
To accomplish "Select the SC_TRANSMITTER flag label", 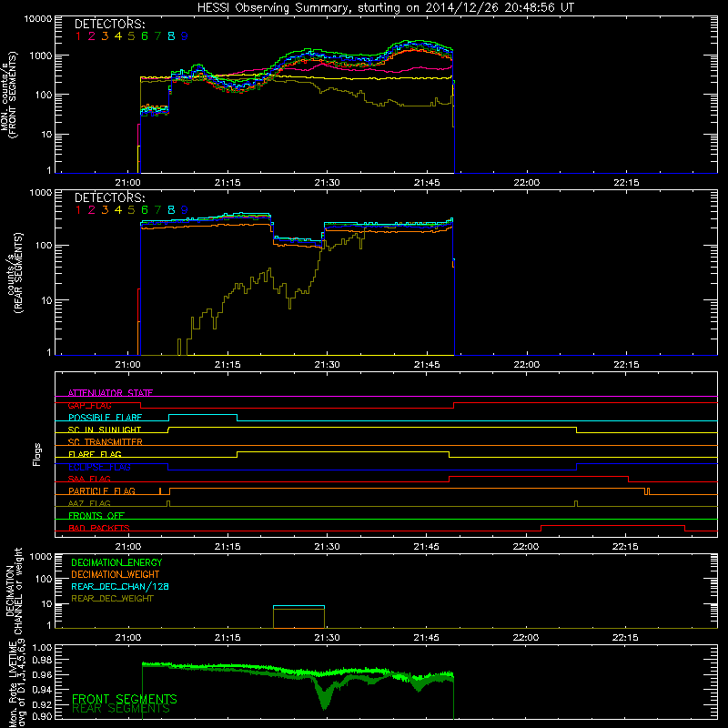I will 106,442.
